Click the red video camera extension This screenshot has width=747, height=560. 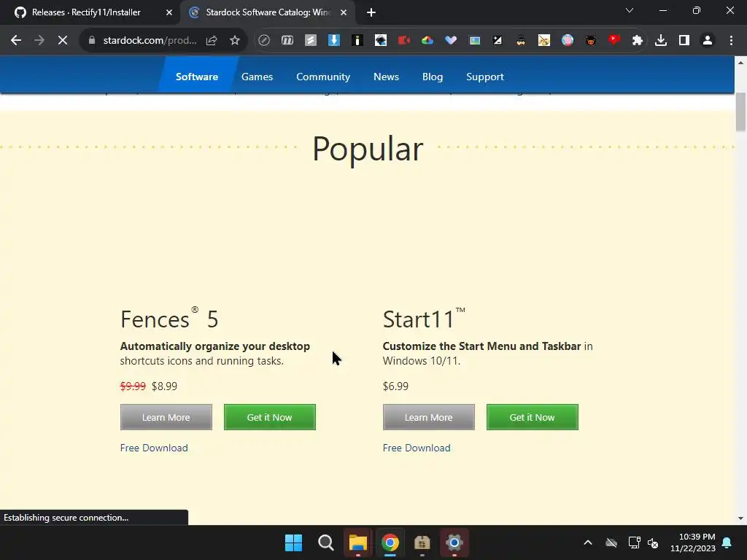404,41
